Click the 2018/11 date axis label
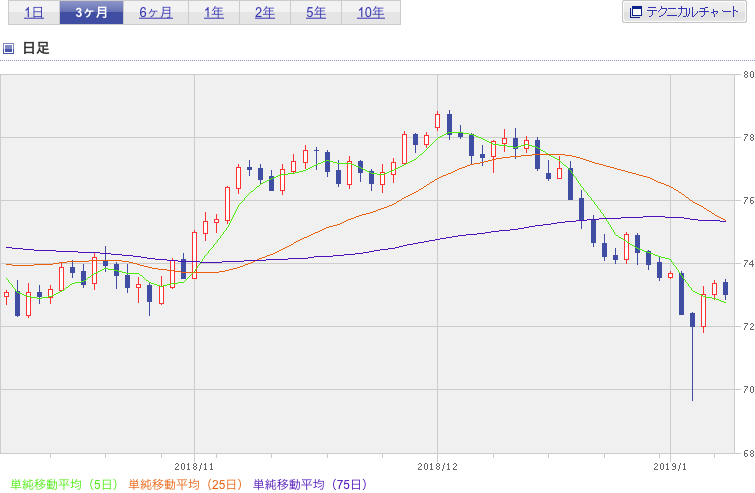 (194, 467)
